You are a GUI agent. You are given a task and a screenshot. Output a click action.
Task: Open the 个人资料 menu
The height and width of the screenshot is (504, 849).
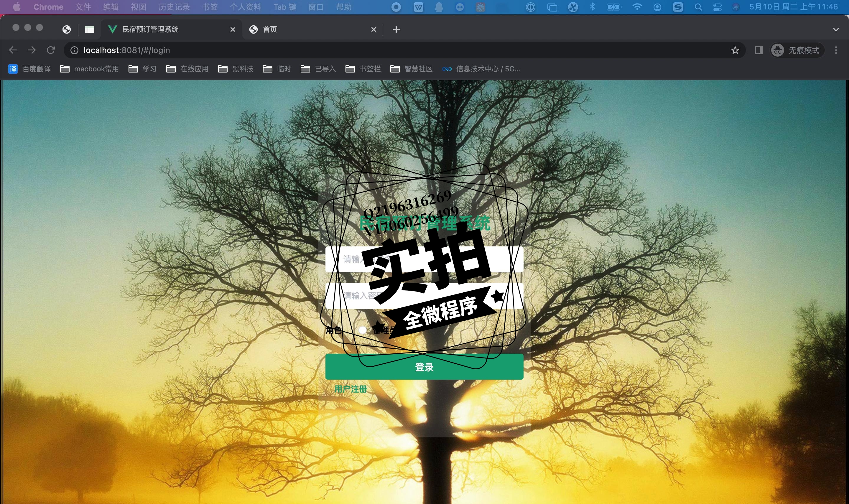(x=246, y=7)
